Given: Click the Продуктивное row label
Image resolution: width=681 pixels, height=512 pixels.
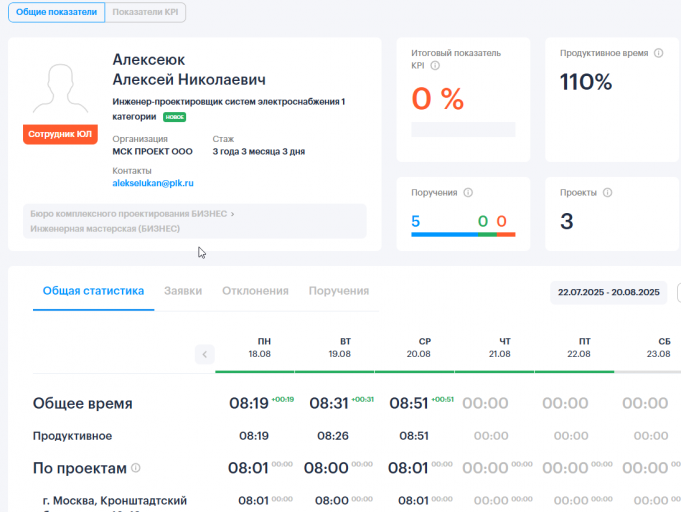Looking at the screenshot, I should (x=73, y=436).
